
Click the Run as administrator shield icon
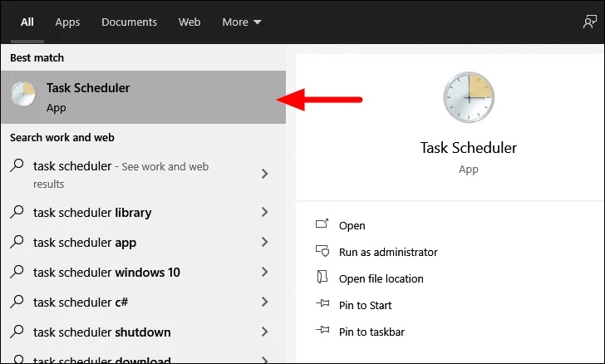click(x=322, y=251)
